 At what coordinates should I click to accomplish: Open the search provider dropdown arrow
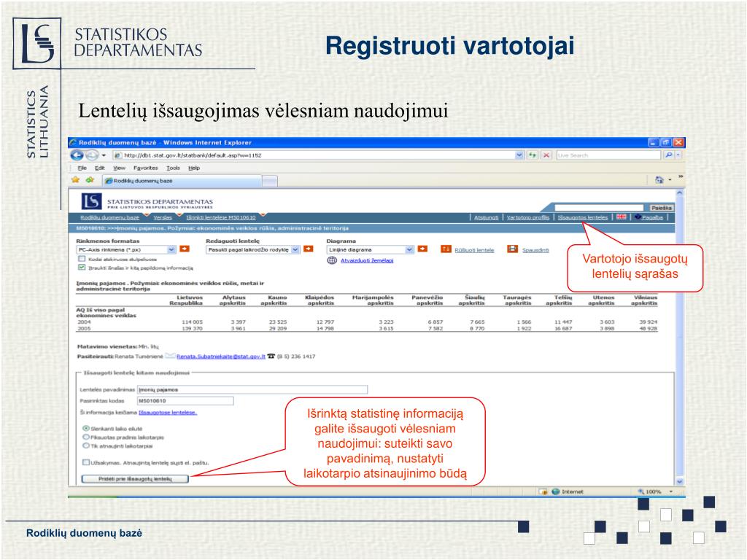point(678,155)
